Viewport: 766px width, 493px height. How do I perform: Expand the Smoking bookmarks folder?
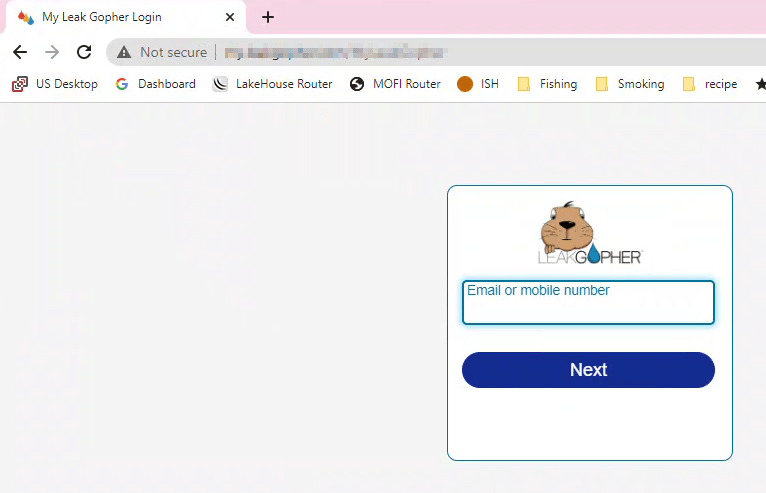(x=629, y=84)
